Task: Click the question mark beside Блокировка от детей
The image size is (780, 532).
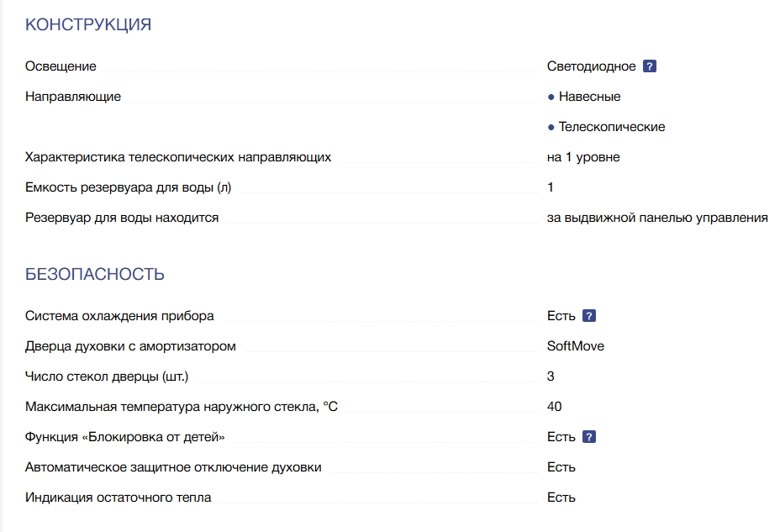Action: click(589, 437)
